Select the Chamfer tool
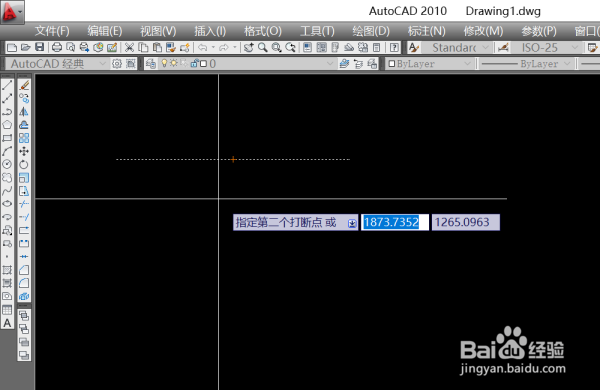600x390 pixels. [24, 270]
